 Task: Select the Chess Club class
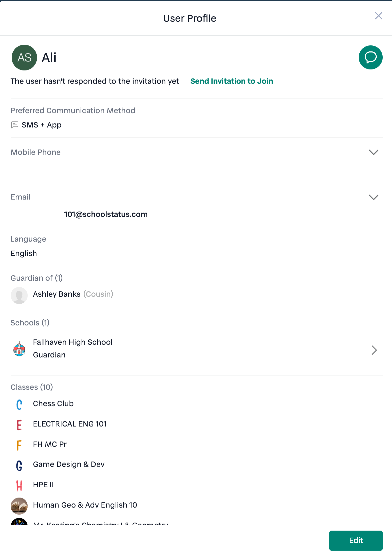click(x=53, y=403)
